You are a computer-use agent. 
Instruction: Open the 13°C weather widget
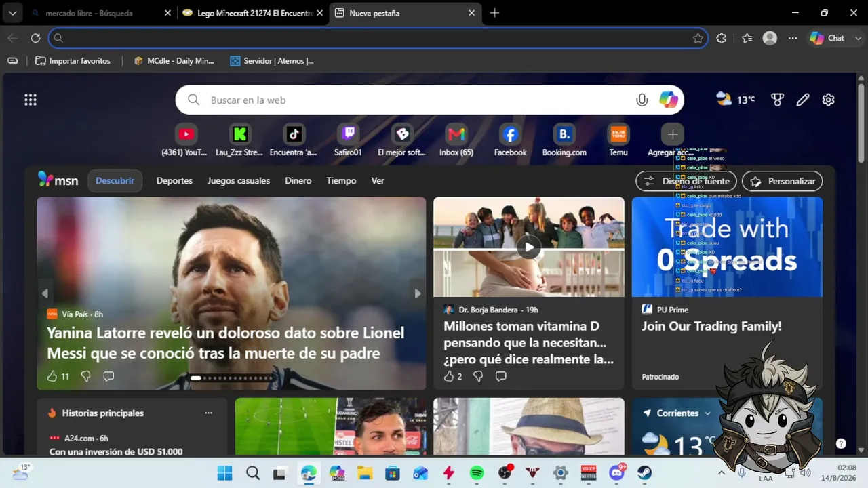pyautogui.click(x=736, y=100)
